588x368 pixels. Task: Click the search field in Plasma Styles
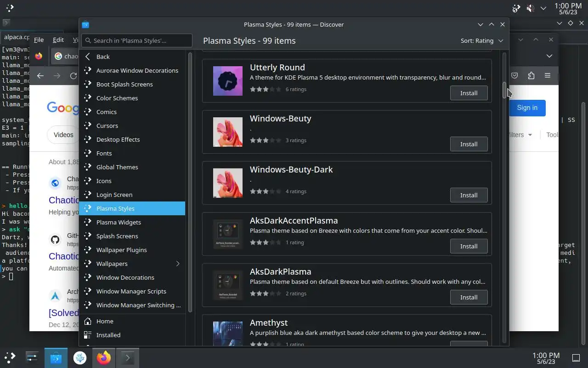(x=137, y=40)
